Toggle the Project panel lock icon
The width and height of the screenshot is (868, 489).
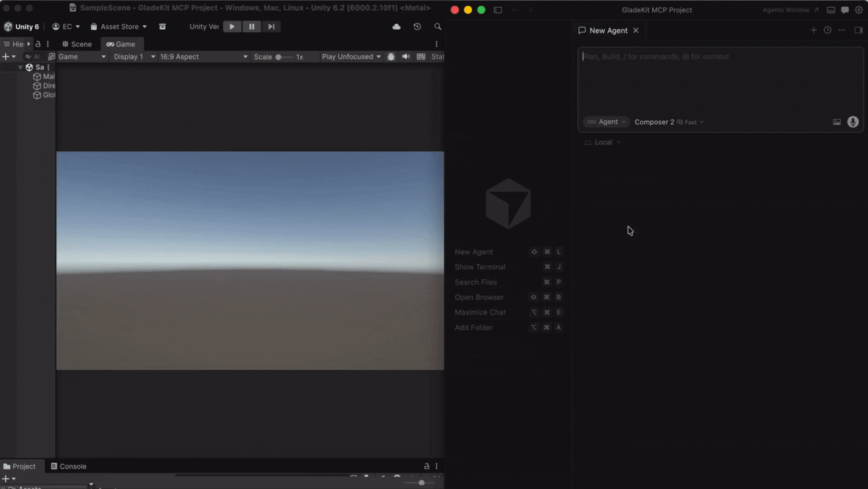[x=427, y=466]
